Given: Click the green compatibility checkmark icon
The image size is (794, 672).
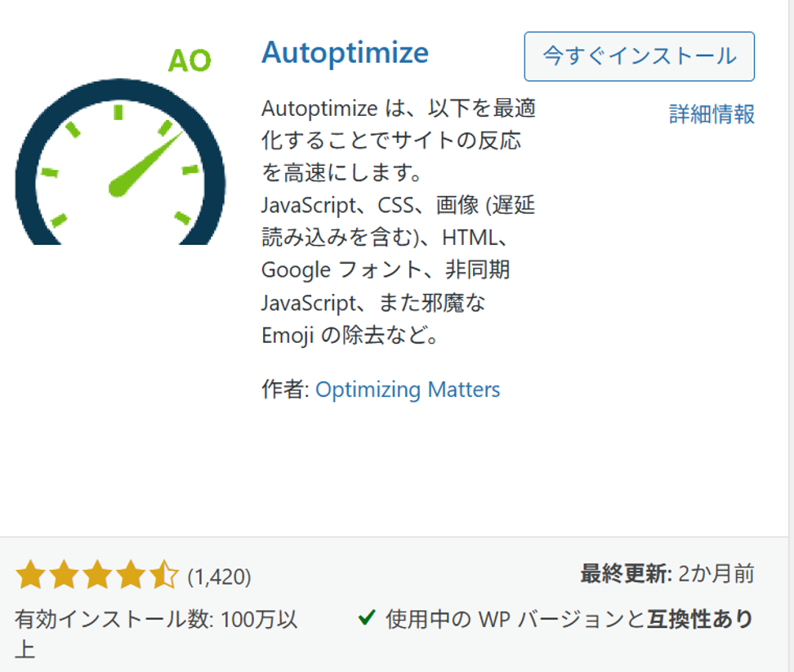Looking at the screenshot, I should click(367, 617).
